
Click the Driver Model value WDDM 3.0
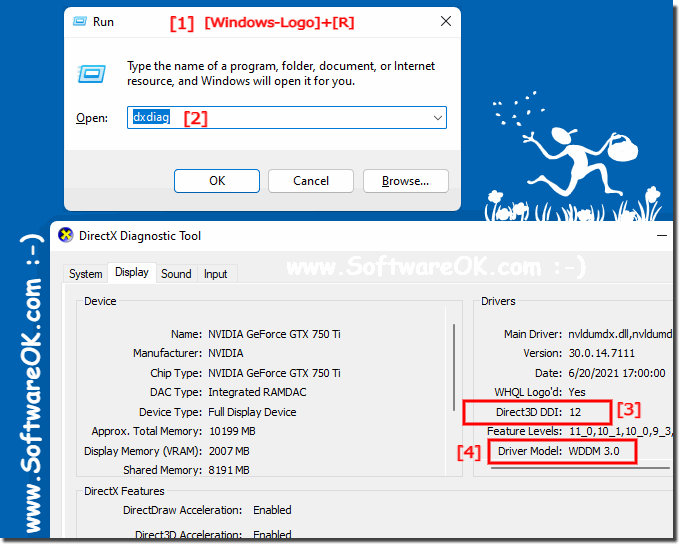click(594, 451)
